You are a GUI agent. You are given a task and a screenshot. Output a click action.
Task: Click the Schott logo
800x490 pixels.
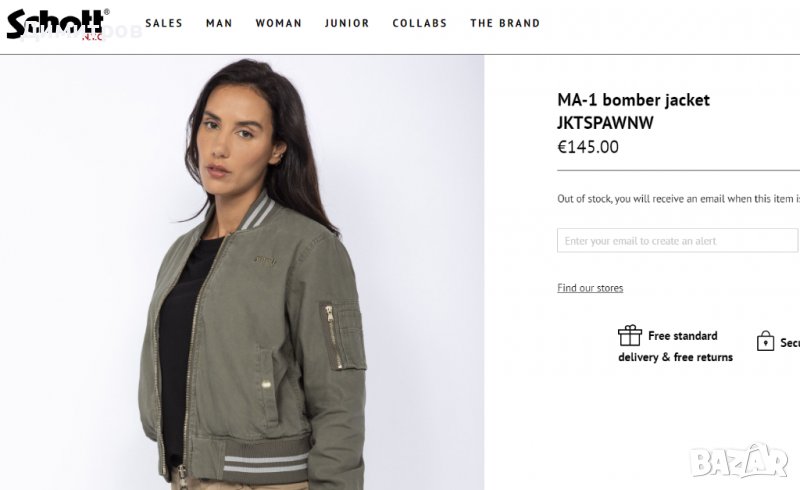(56, 23)
